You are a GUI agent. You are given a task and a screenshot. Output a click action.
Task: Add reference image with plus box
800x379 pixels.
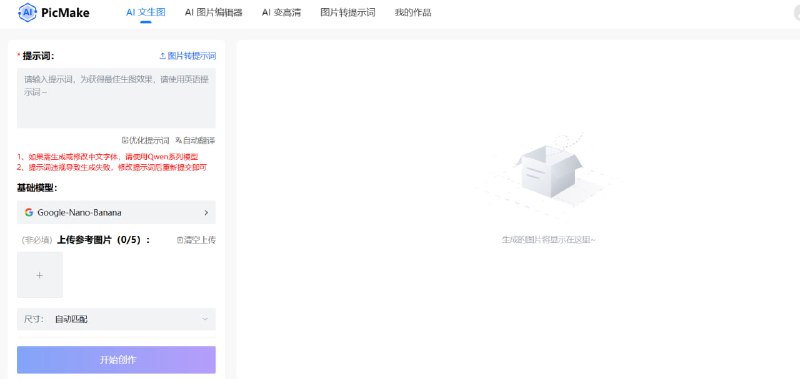(40, 274)
